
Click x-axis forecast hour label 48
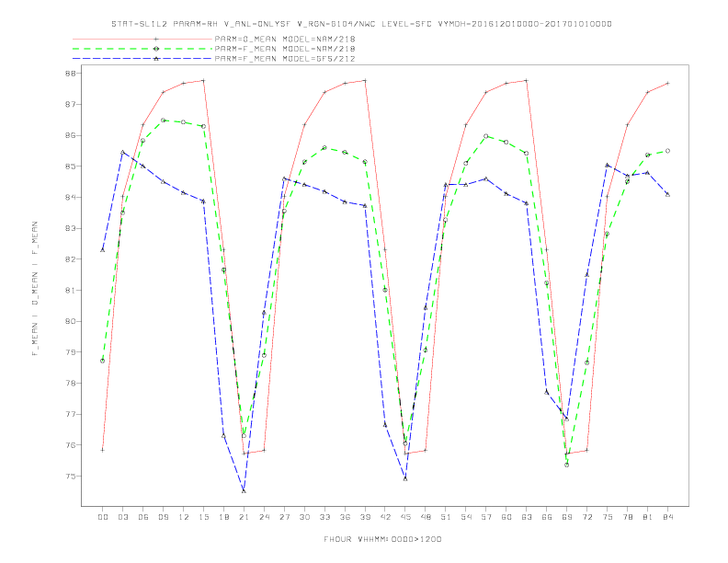[426, 517]
